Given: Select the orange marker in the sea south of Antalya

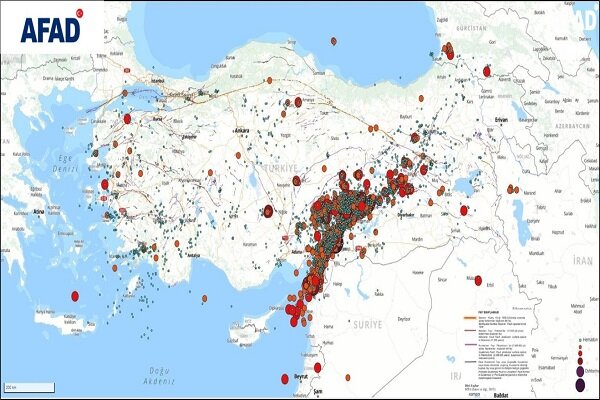Looking at the screenshot, I should click(204, 298).
